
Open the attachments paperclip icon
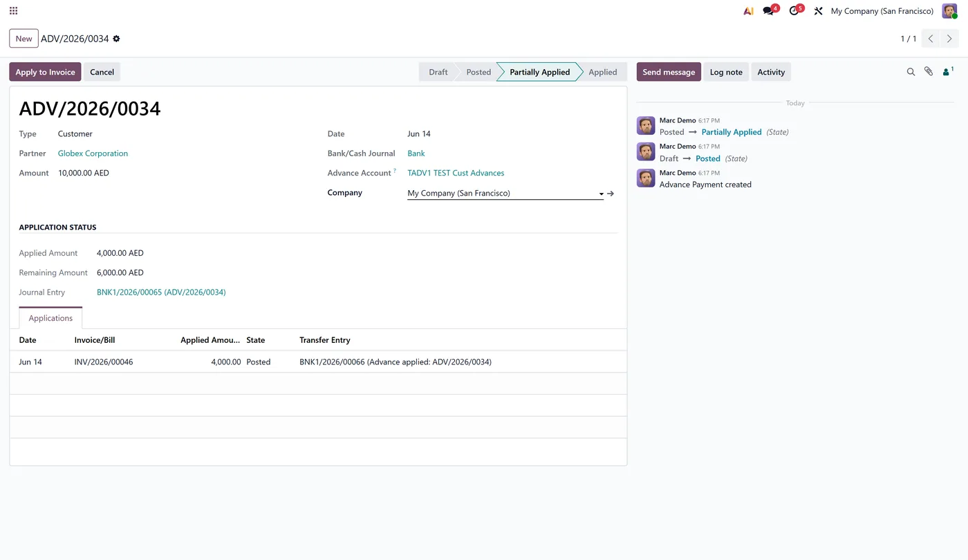929,72
